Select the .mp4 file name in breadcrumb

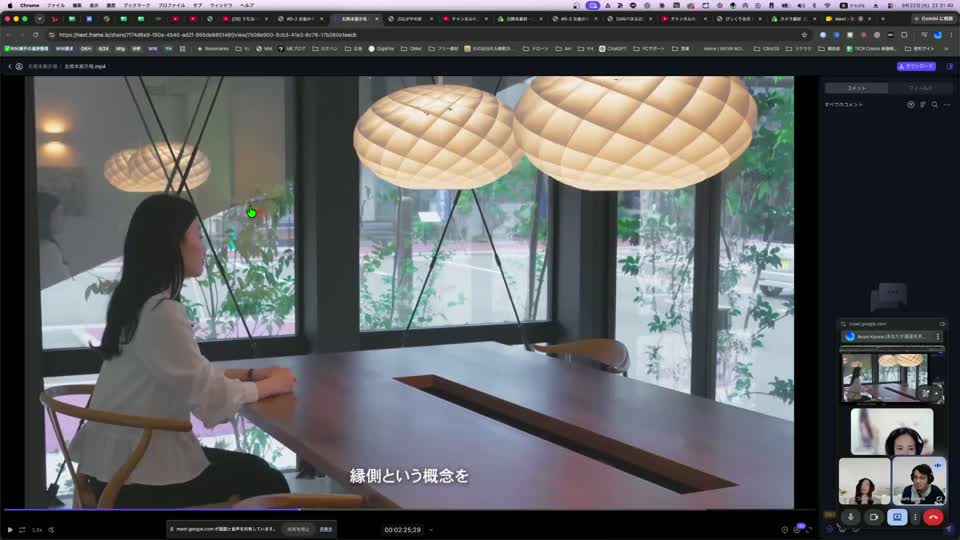[x=85, y=66]
